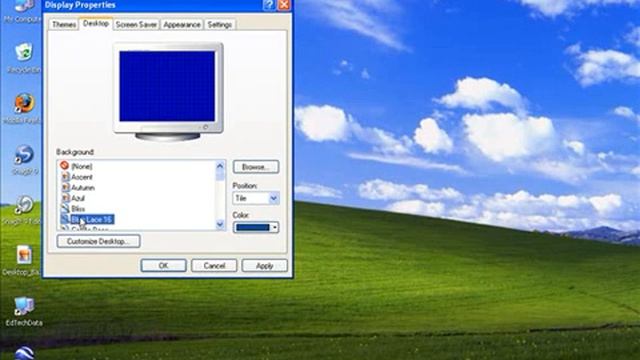Screen dimensions: 640x360
Task: Open the Screen Saver tab
Action: [136, 24]
